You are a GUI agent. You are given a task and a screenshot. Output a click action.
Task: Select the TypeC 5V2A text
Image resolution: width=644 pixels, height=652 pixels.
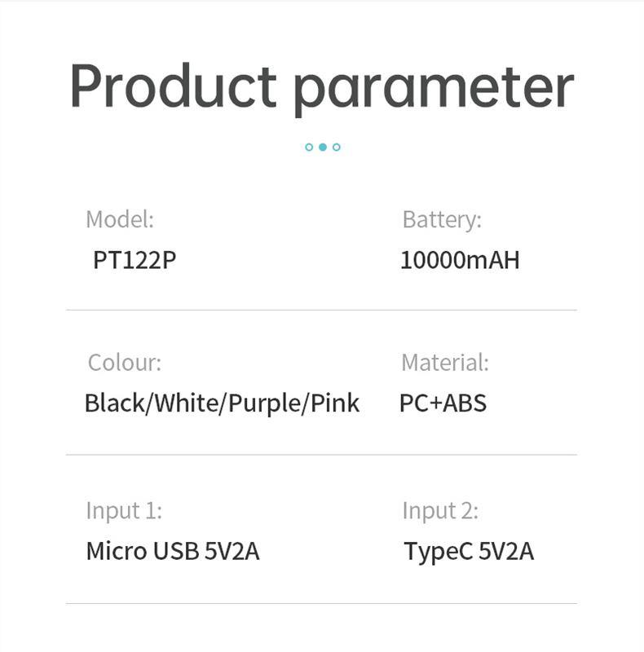[x=469, y=552]
